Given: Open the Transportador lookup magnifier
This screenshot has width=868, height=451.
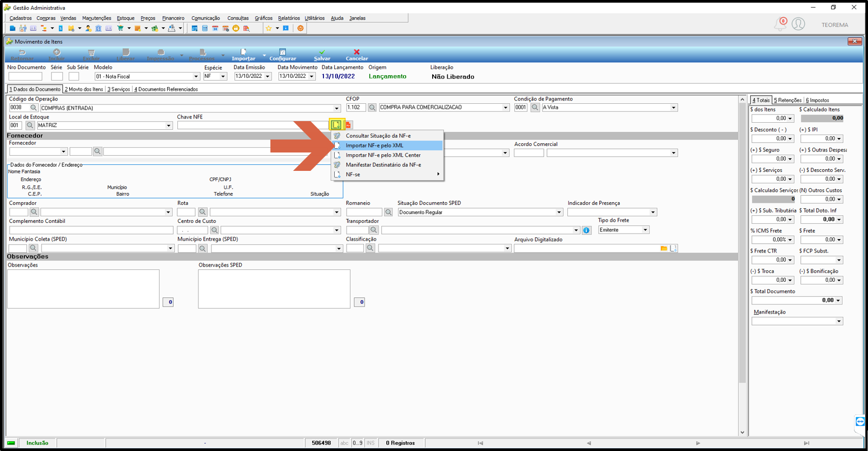Looking at the screenshot, I should 374,230.
